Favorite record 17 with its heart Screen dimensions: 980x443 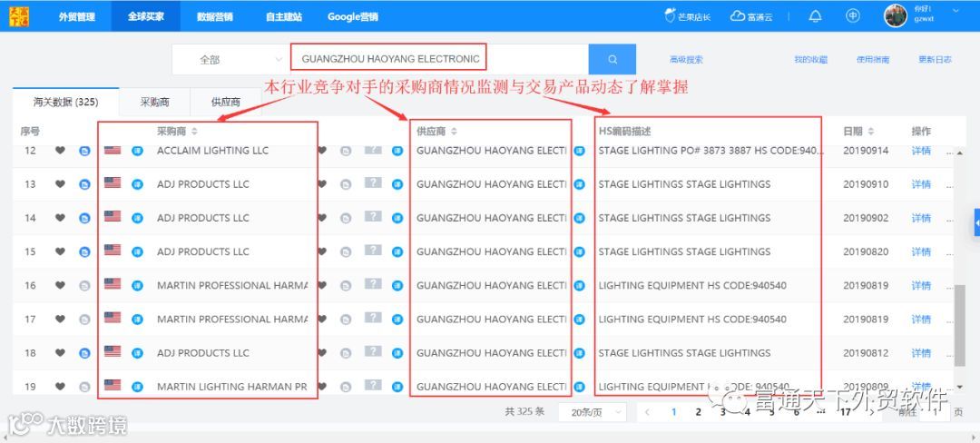60,319
